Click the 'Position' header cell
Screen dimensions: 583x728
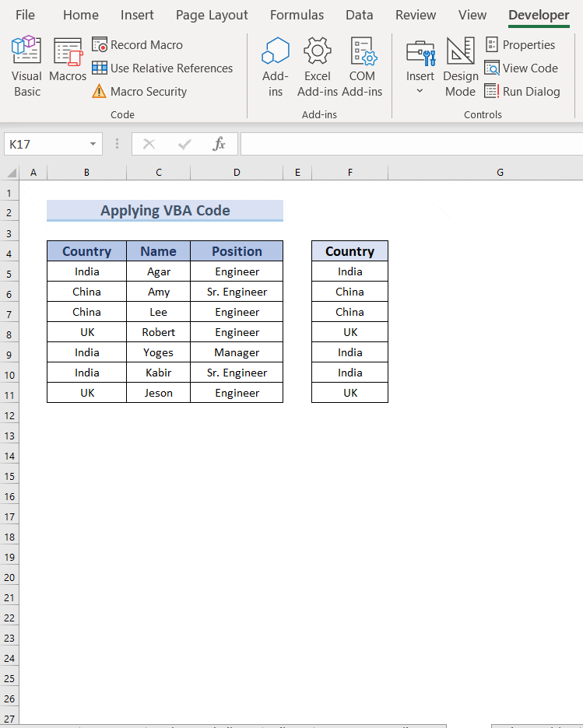click(x=237, y=251)
